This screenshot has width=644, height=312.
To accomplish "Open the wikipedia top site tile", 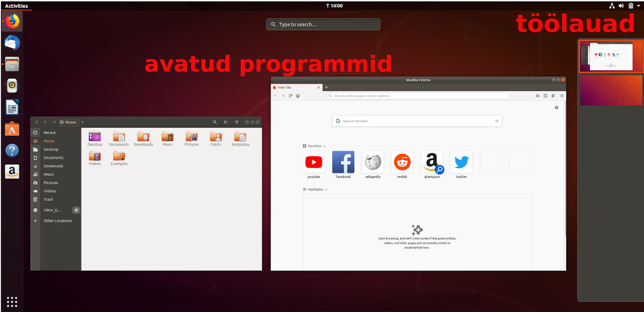I will point(373,162).
